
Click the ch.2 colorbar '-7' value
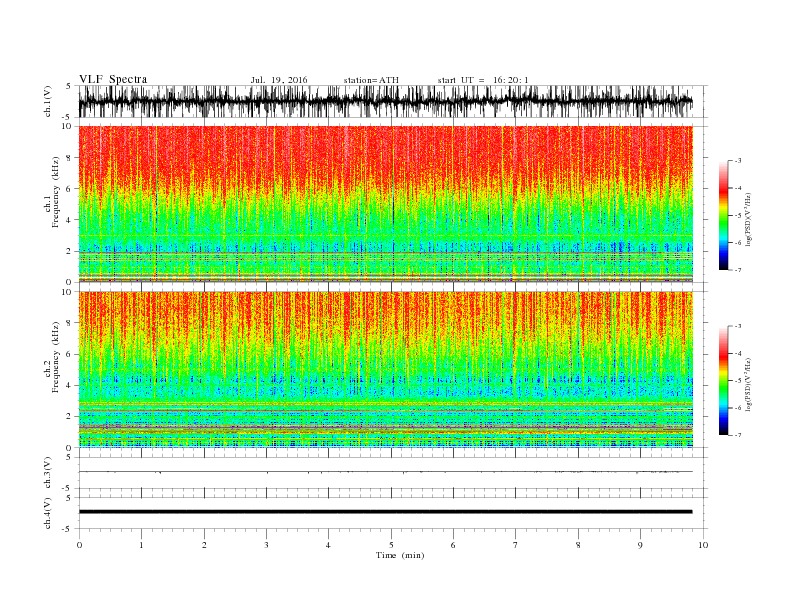[x=737, y=435]
